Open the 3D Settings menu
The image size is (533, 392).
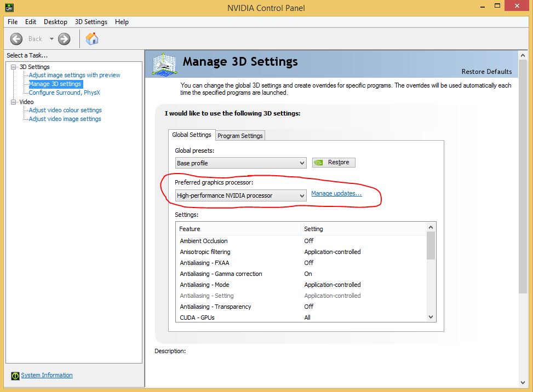pyautogui.click(x=91, y=22)
